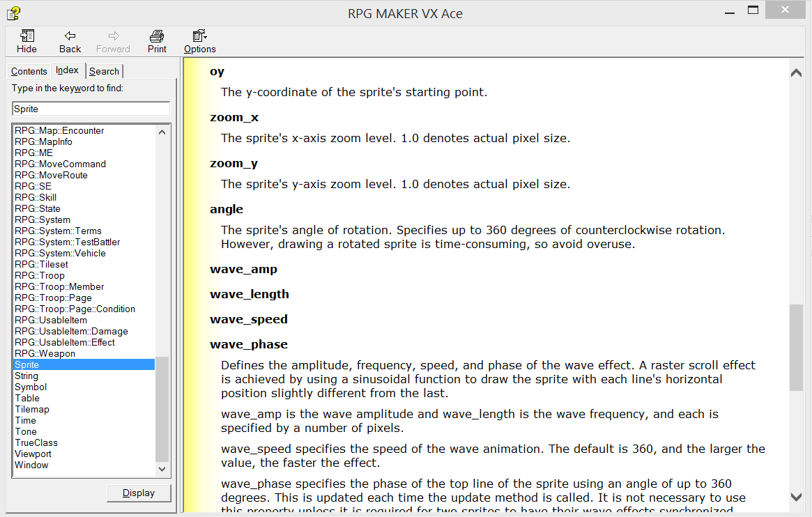Image resolution: width=812 pixels, height=517 pixels.
Task: Select Viewport in the index list
Action: [x=33, y=454]
